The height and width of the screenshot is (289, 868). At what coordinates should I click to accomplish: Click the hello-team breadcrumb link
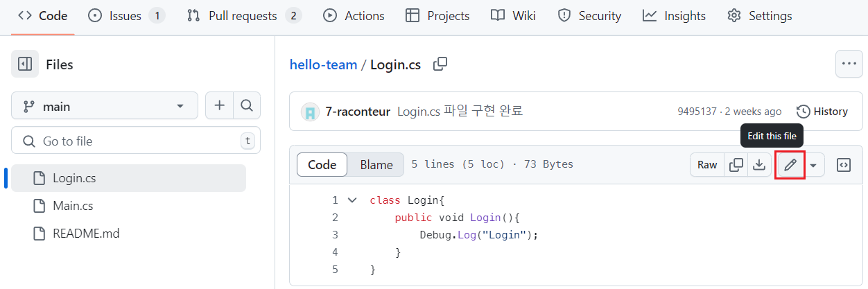[x=323, y=64]
